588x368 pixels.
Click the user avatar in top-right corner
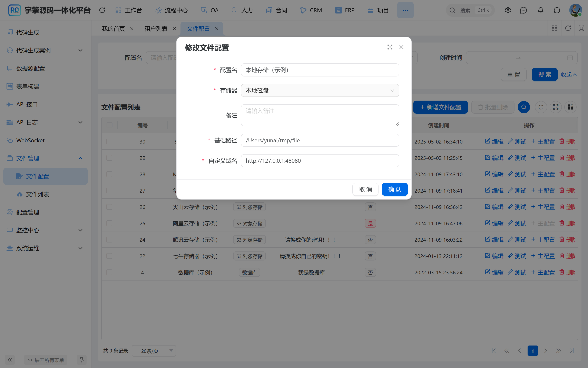[x=576, y=10]
